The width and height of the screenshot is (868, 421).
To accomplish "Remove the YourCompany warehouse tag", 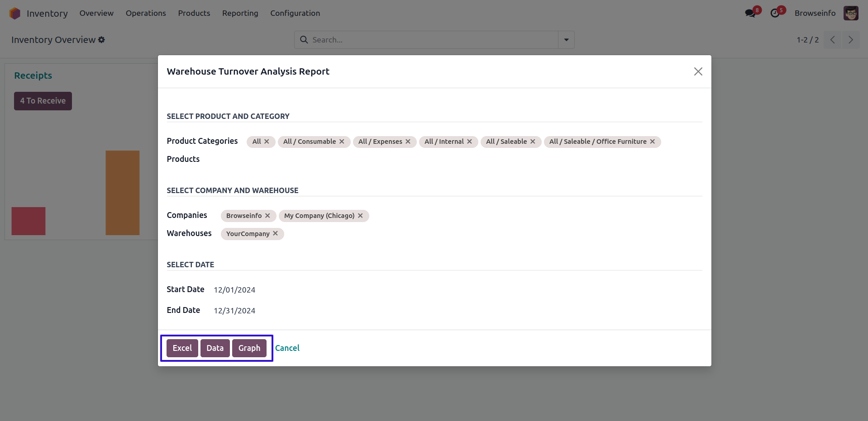I will point(275,233).
